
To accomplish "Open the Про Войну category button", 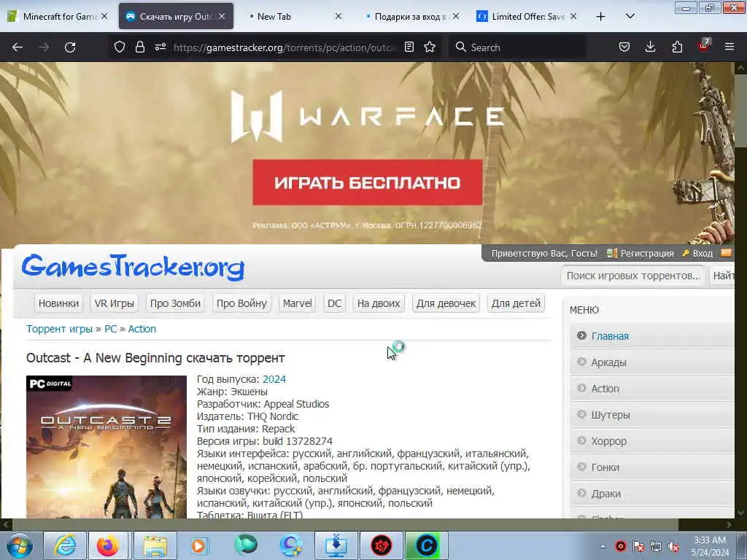I will (x=241, y=303).
